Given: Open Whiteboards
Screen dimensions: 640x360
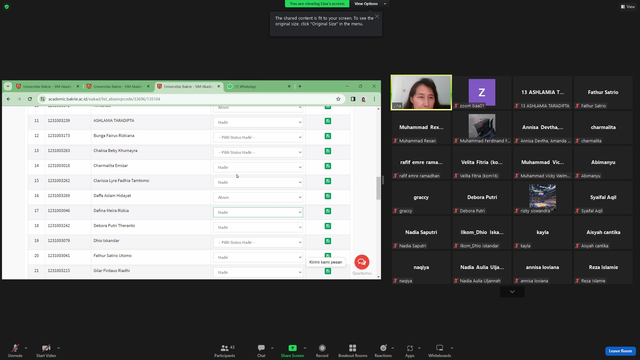Looking at the screenshot, I should [440, 350].
